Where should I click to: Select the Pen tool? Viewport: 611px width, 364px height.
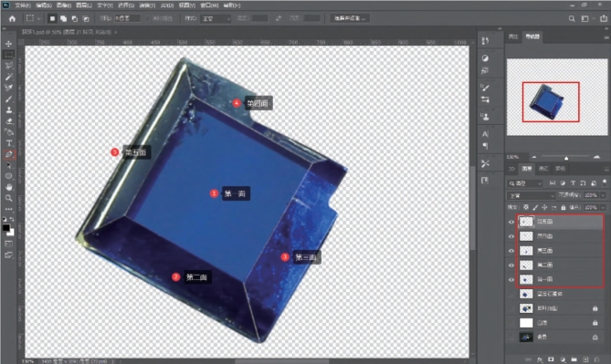pos(9,154)
